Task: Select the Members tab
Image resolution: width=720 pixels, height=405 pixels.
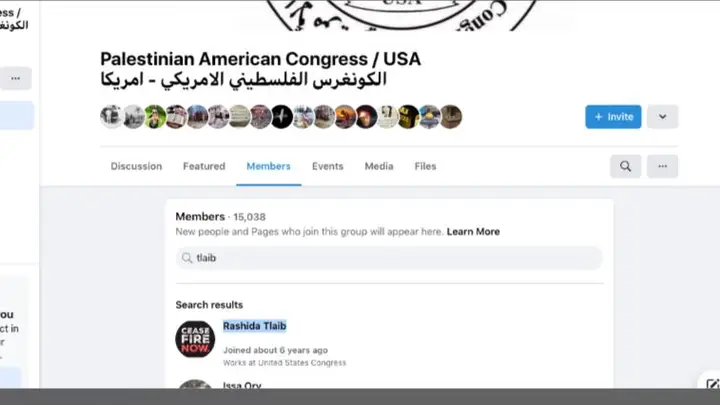Action: pyautogui.click(x=269, y=166)
